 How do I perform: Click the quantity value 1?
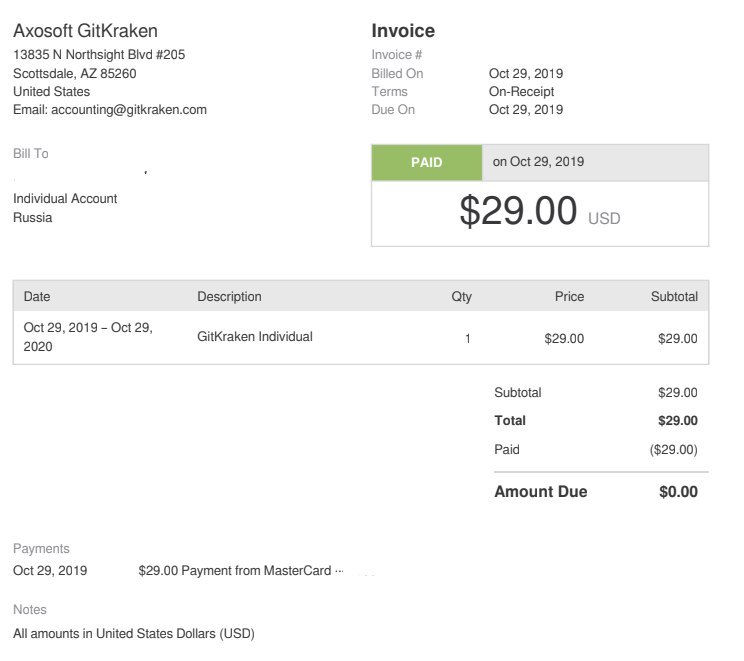[467, 339]
